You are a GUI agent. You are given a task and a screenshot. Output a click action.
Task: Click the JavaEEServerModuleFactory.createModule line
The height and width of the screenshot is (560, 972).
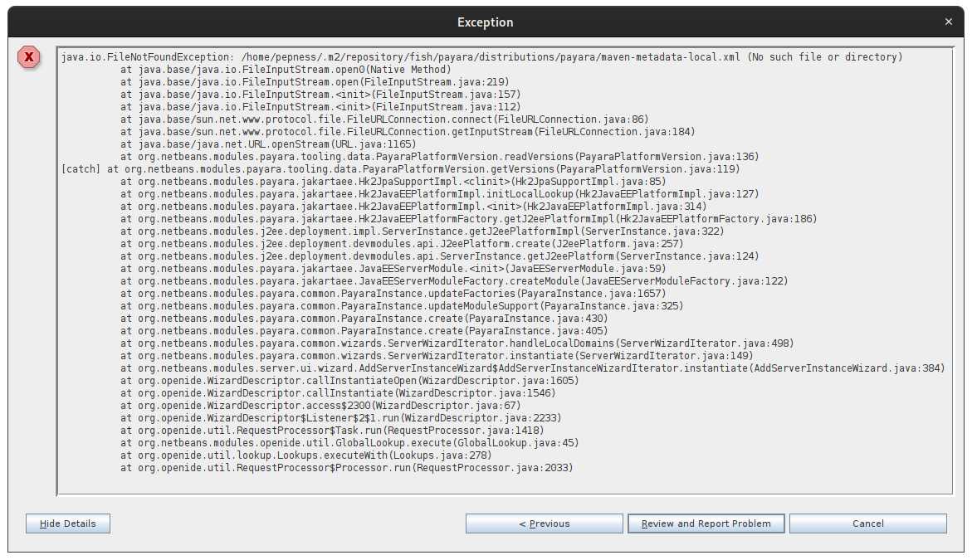[454, 280]
